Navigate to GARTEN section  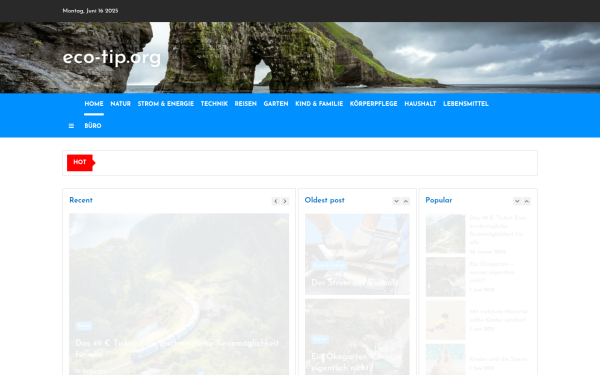pos(276,104)
